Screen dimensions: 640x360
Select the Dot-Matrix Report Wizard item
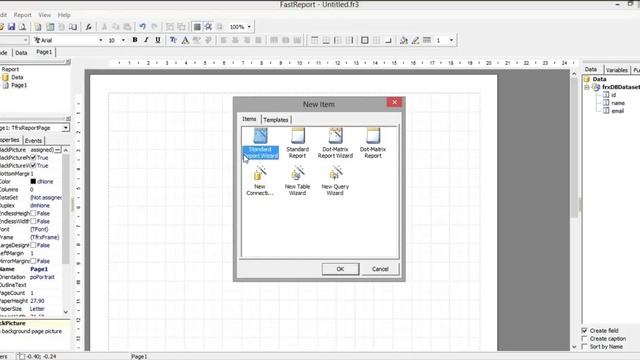point(335,144)
